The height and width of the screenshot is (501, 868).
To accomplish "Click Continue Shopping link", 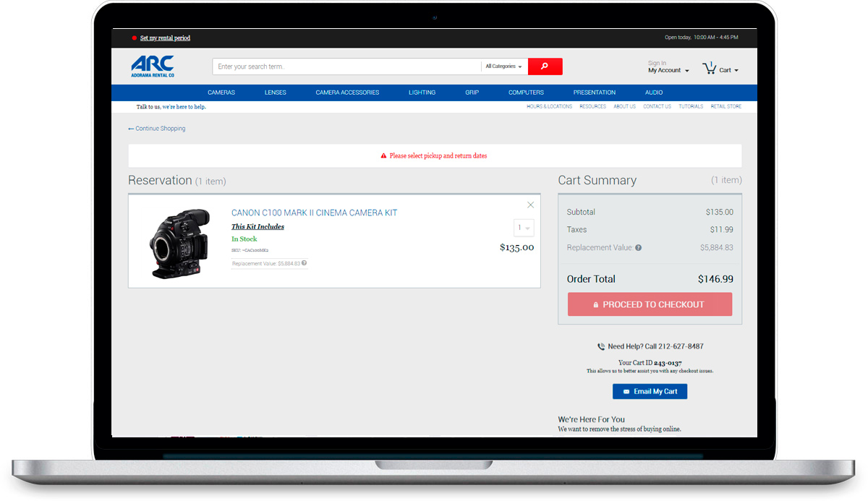I will (157, 129).
